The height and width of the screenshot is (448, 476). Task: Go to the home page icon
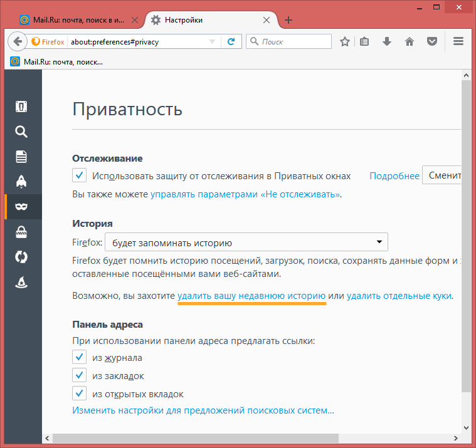pos(410,41)
